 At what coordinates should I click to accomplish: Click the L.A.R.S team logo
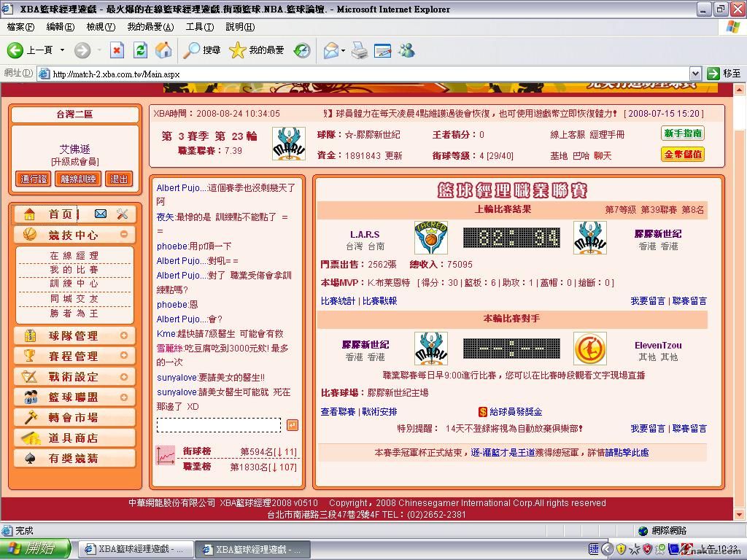pyautogui.click(x=430, y=238)
